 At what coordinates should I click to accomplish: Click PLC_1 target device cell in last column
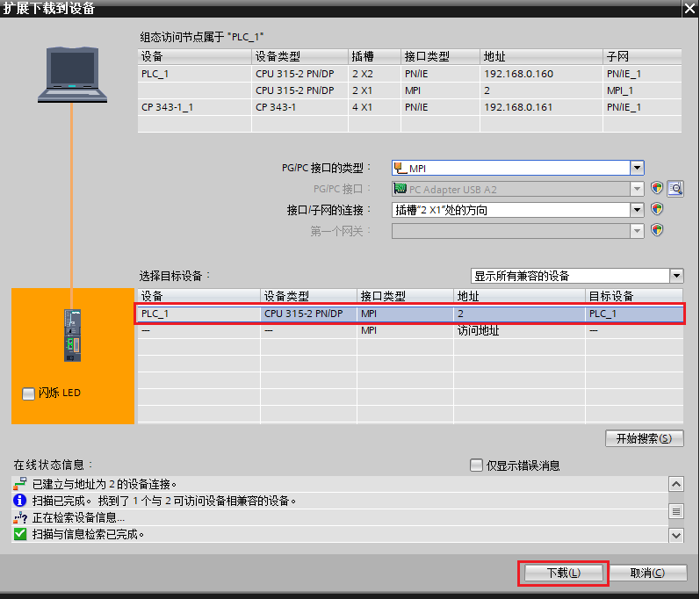[x=634, y=314]
